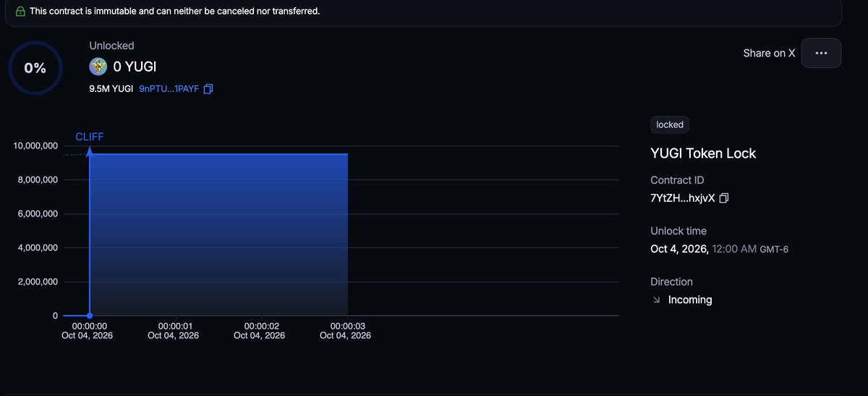
Task: Click the 0 YUGI unlocked amount
Action: (135, 67)
